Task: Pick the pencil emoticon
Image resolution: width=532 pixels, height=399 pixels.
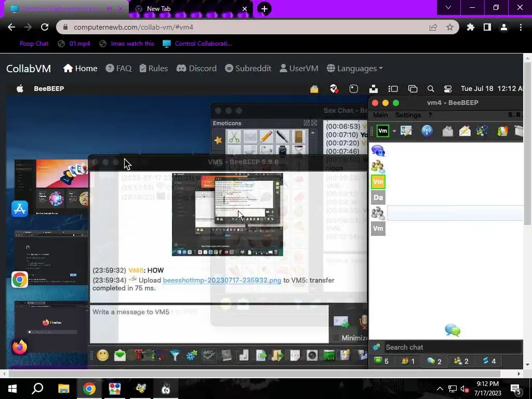Action: (x=267, y=137)
